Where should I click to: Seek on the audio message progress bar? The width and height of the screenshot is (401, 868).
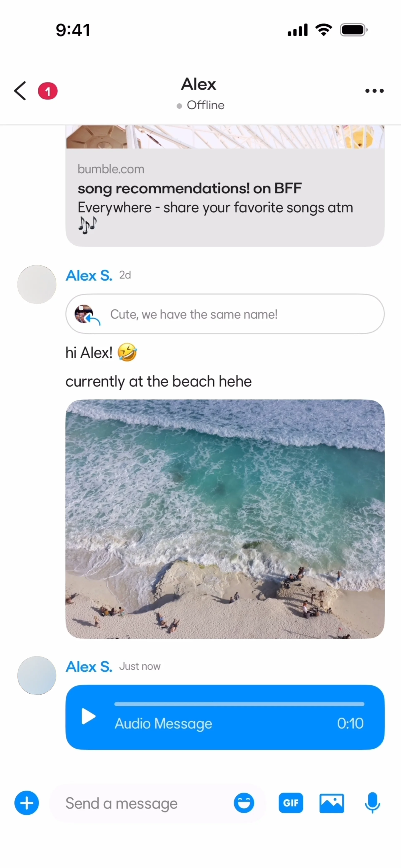click(239, 704)
